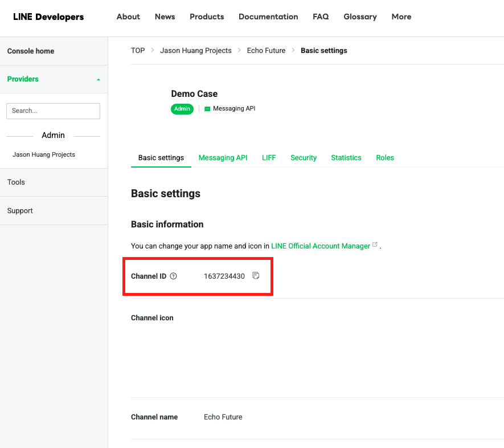Click the green Admin badge
This screenshot has height=448, width=504.
click(182, 109)
